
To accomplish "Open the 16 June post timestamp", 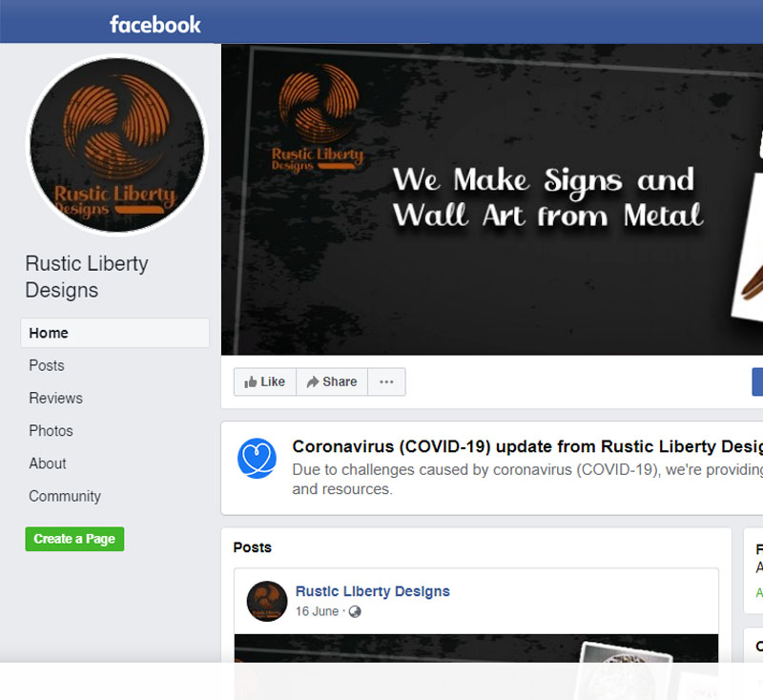I will 317,611.
